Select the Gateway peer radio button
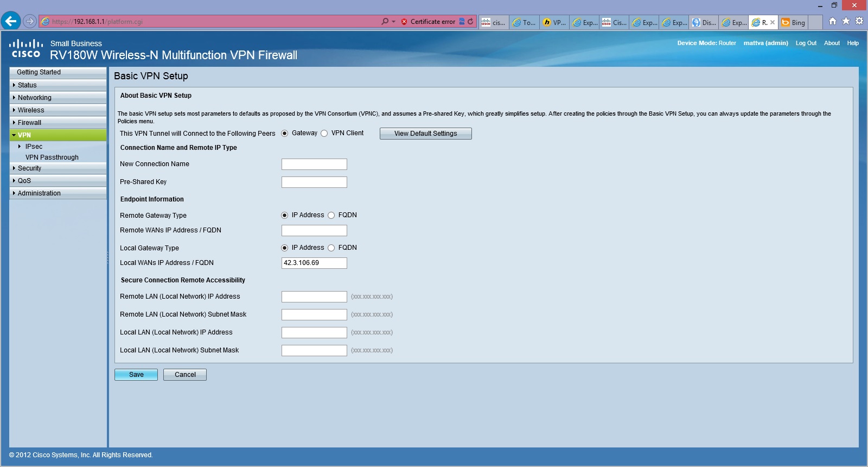This screenshot has height=467, width=868. tap(285, 134)
